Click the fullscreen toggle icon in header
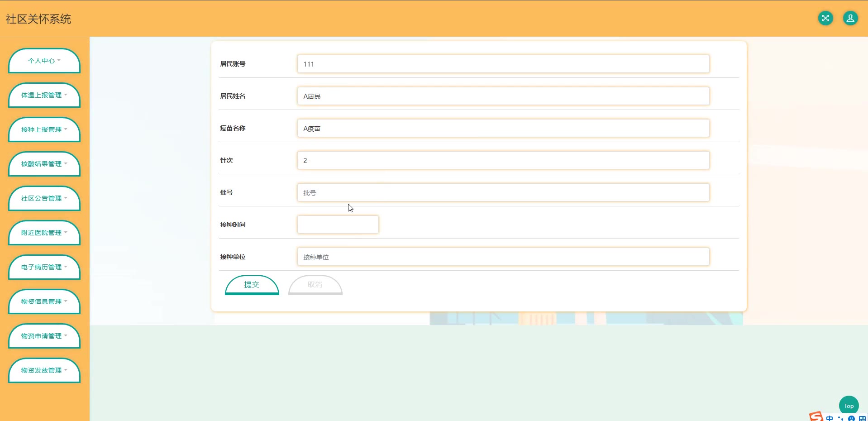868x421 pixels. point(825,18)
